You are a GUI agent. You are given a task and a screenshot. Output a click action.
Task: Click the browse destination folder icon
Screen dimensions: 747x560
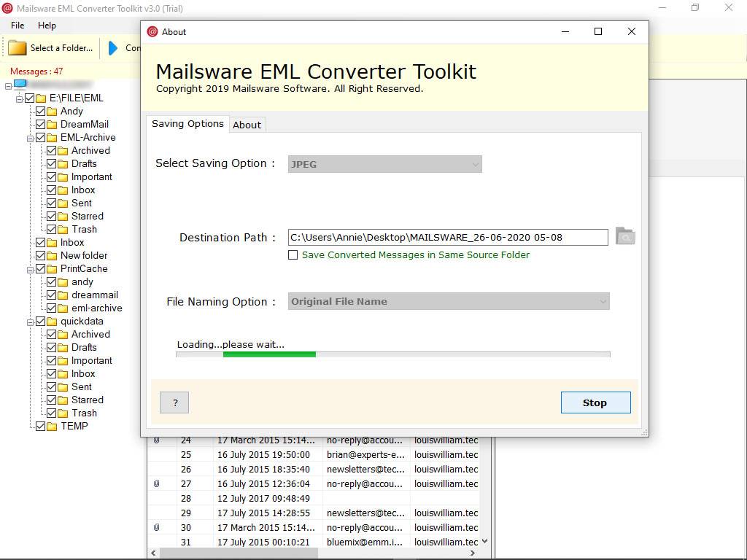624,236
